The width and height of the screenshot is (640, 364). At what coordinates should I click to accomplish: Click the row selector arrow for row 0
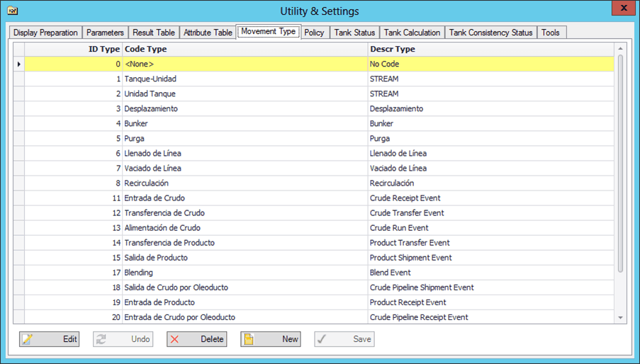[x=19, y=64]
